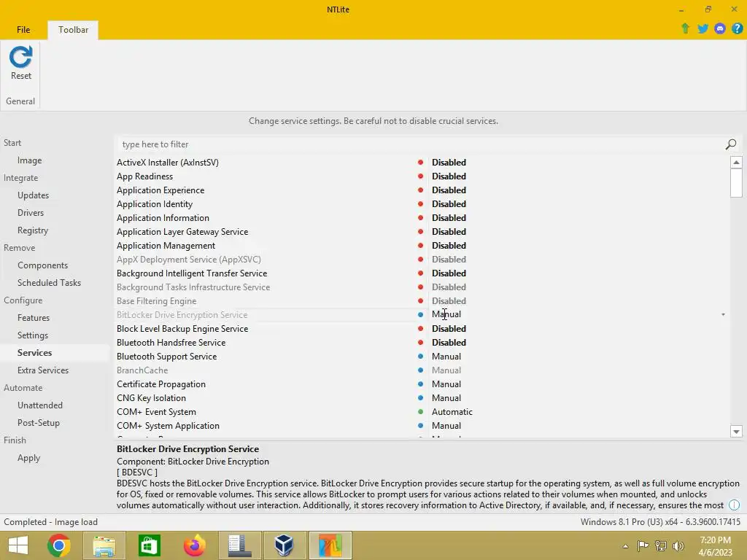The image size is (747, 560).
Task: Open Settings page in sidebar
Action: pyautogui.click(x=33, y=335)
